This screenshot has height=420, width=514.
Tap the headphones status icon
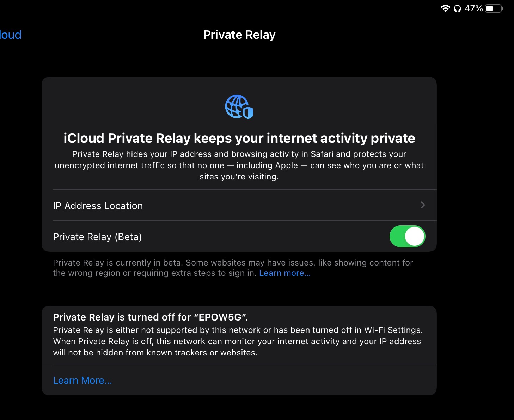(x=457, y=8)
